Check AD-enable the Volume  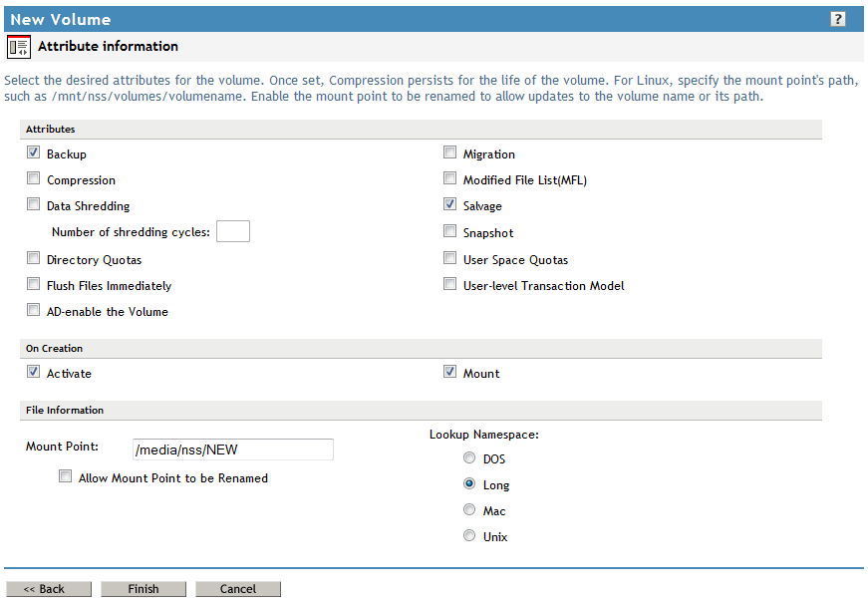point(33,310)
